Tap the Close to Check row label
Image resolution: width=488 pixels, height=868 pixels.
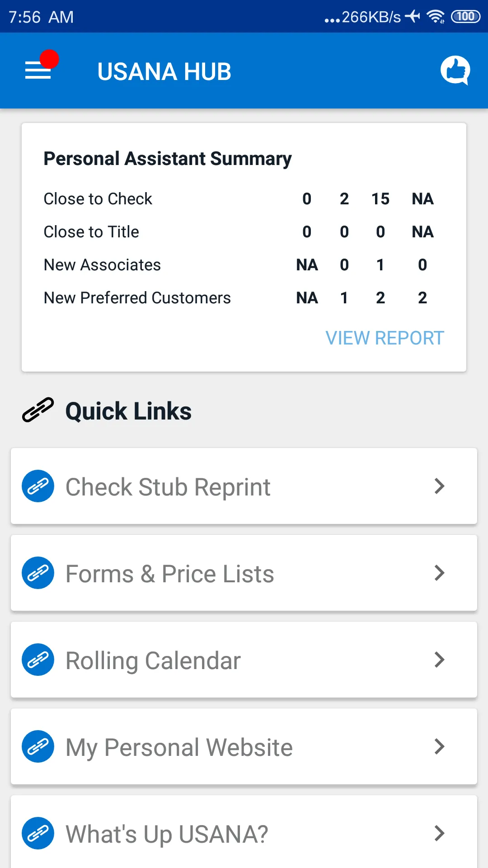click(x=98, y=199)
